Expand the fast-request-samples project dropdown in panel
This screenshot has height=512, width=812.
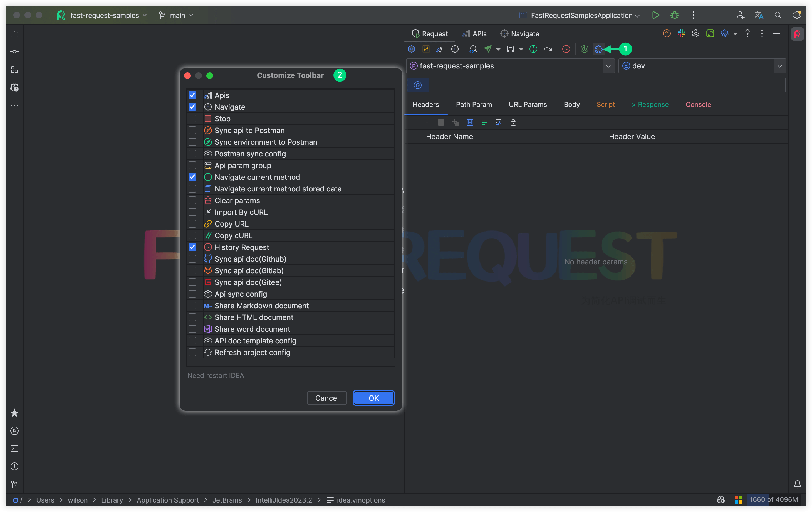[x=608, y=66]
